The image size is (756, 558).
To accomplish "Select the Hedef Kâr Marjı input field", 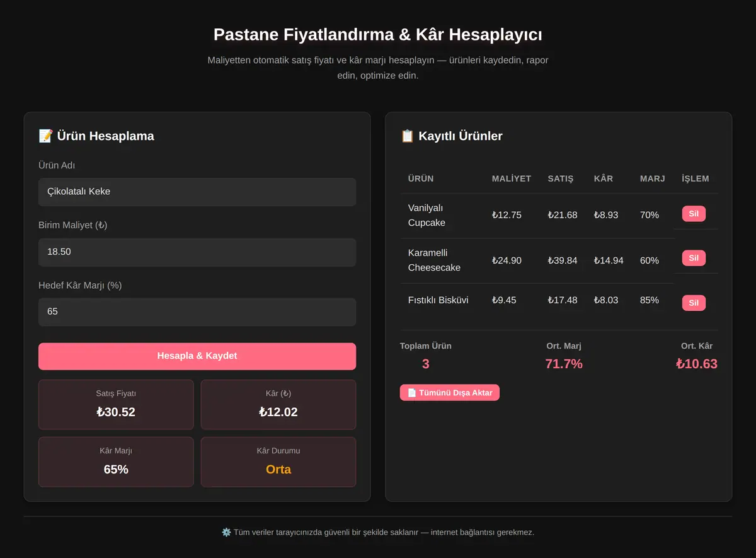I will (197, 312).
